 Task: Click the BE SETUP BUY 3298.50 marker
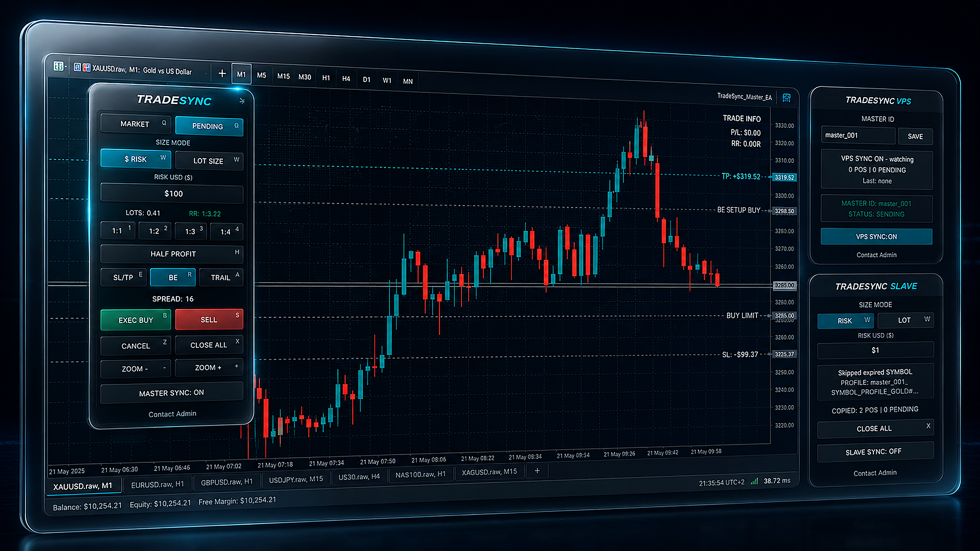pos(785,211)
